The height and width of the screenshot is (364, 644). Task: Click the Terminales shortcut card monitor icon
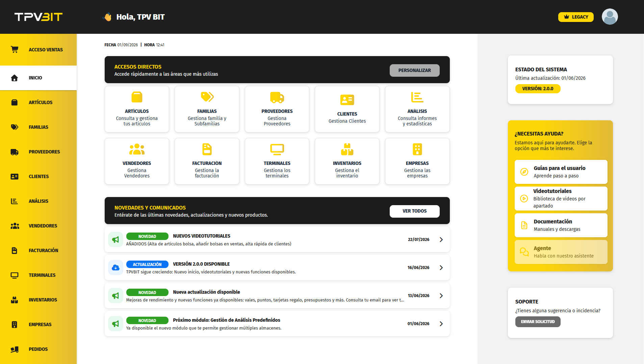(277, 149)
